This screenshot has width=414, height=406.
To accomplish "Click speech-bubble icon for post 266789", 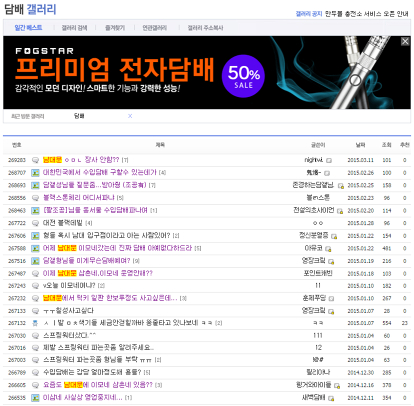I will click(35, 373).
